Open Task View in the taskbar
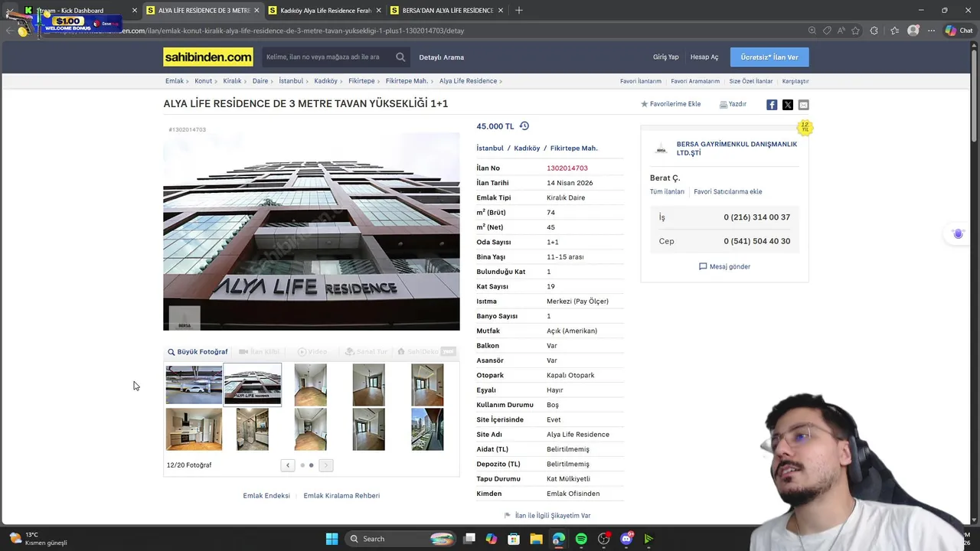 point(469,539)
